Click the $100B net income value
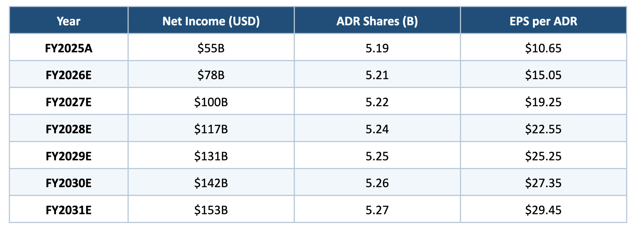 click(211, 102)
